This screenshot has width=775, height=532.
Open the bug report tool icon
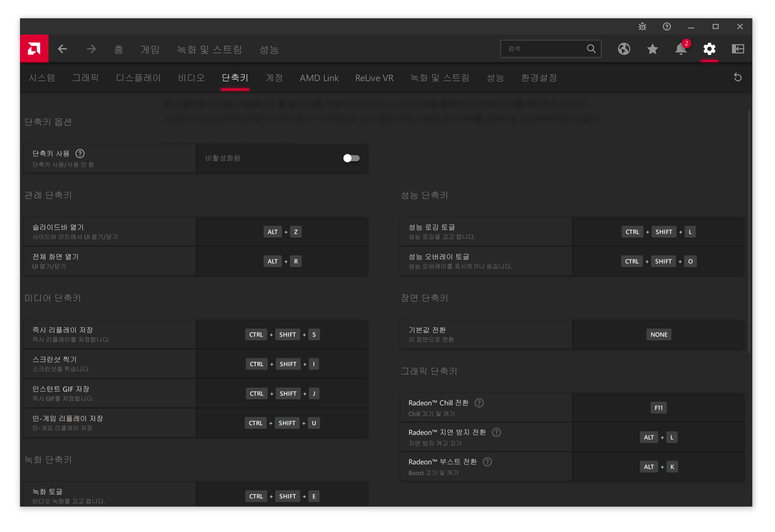tap(642, 26)
